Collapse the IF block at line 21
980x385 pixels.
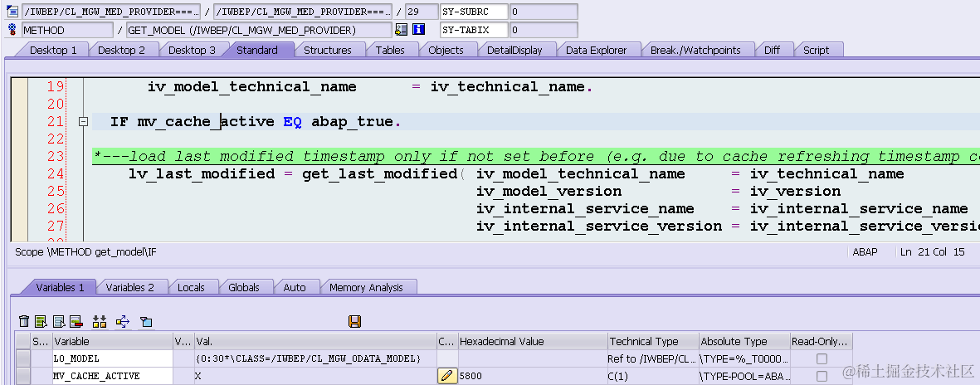pyautogui.click(x=83, y=122)
